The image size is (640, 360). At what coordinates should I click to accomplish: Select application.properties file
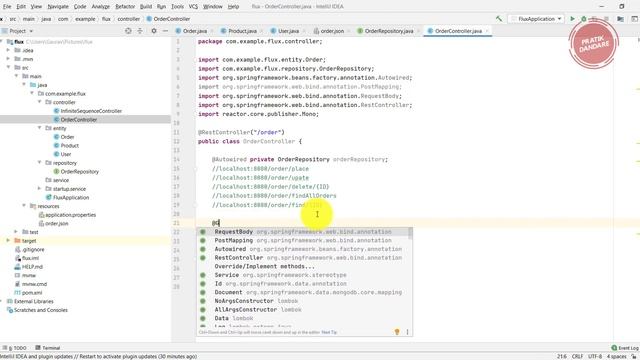point(70,215)
